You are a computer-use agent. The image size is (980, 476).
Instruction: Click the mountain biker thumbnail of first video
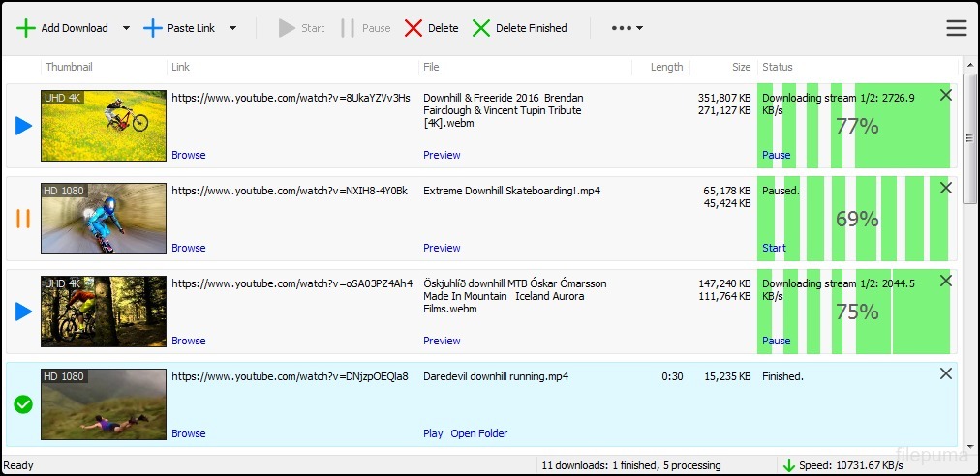(x=104, y=126)
